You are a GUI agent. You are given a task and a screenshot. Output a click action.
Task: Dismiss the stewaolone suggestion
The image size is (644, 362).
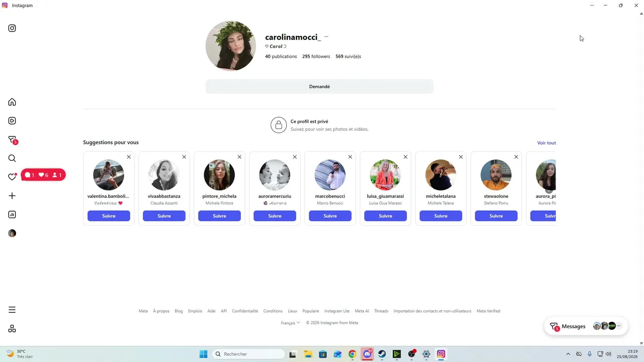point(516,157)
